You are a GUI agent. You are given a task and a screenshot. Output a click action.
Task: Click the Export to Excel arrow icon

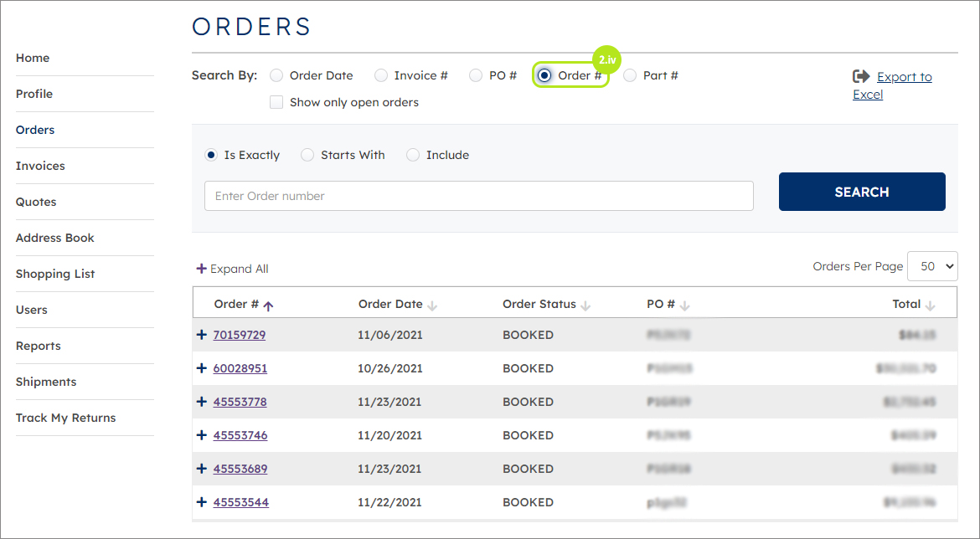(x=861, y=76)
